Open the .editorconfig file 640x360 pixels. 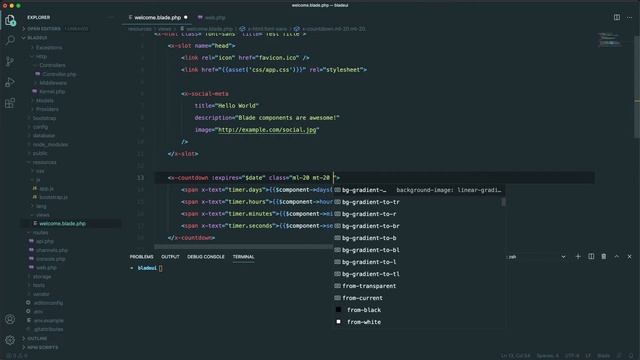tap(48, 303)
